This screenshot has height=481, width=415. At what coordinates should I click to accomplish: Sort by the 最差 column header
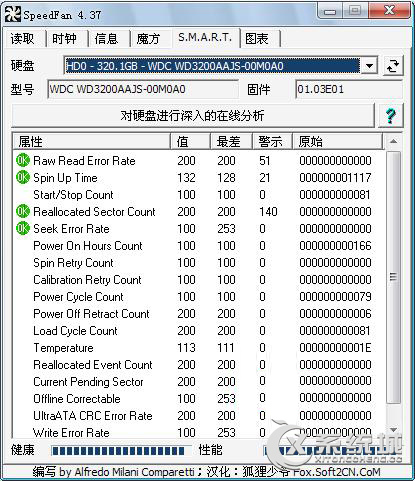[x=231, y=141]
